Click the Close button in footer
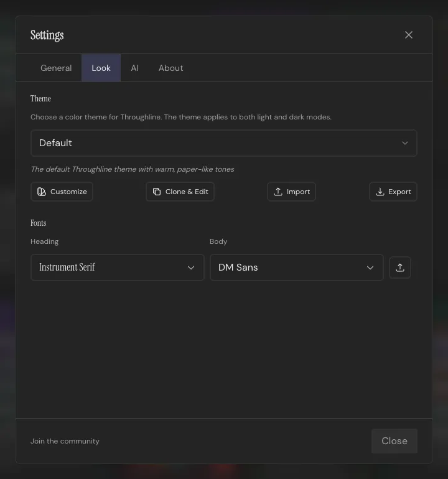Screen dimensions: 448x479 click(x=394, y=441)
